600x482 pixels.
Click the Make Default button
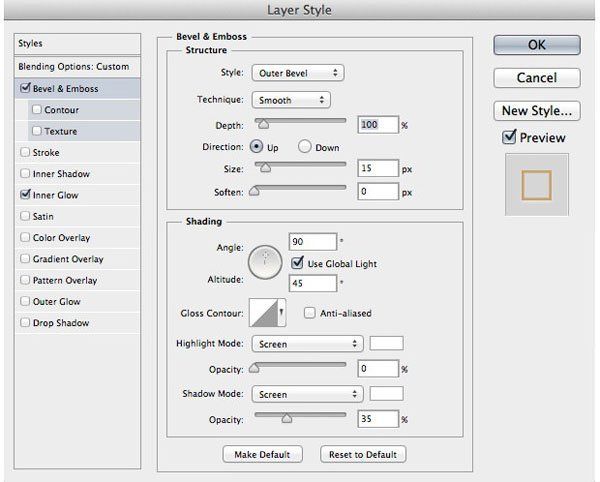coord(262,454)
